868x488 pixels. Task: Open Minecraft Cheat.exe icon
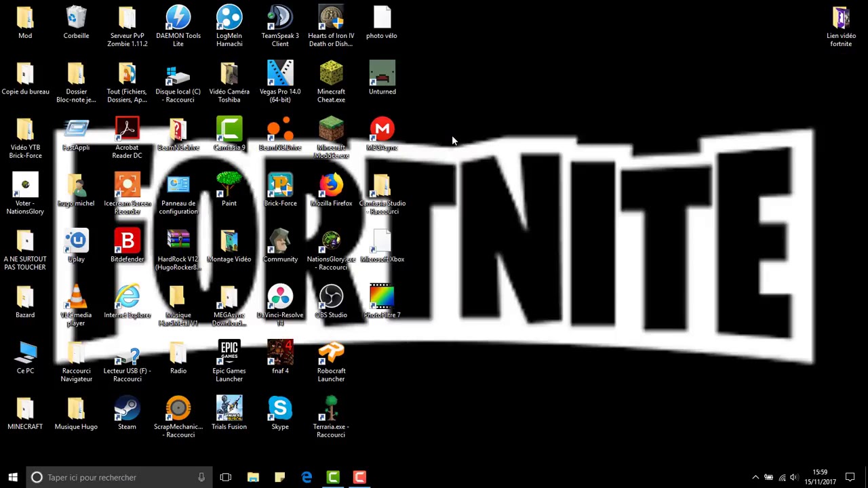(x=331, y=81)
